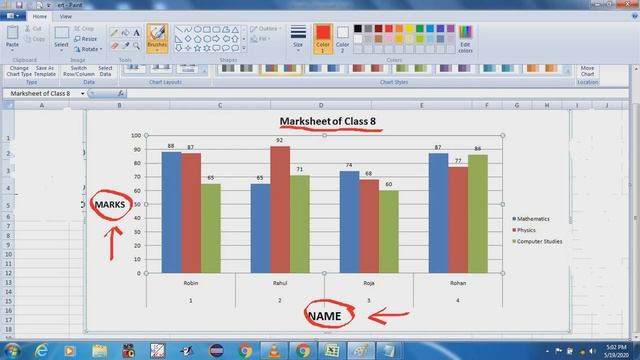Click Rahul's red Physics bar labeled 92
Screen dimensions: 640x360
point(280,210)
